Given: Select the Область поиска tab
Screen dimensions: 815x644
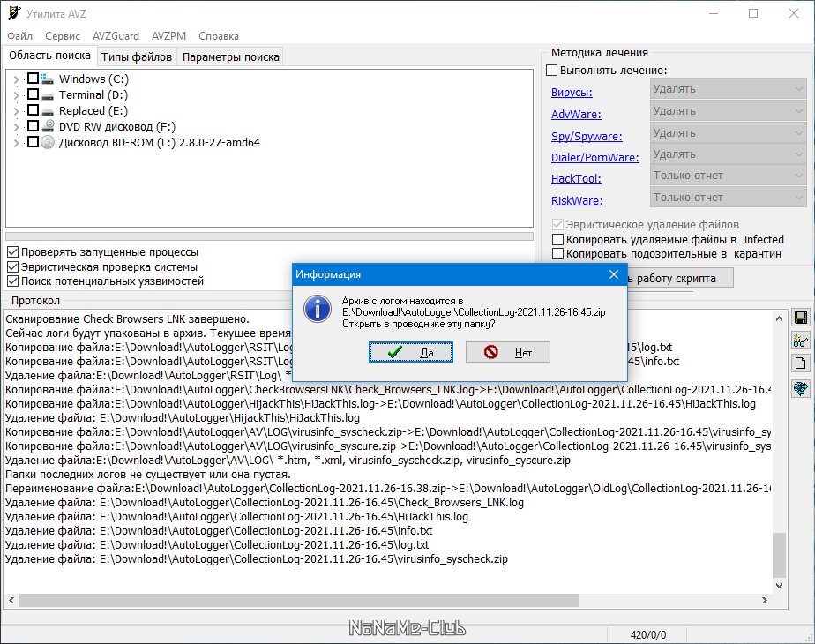Looking at the screenshot, I should pos(50,56).
